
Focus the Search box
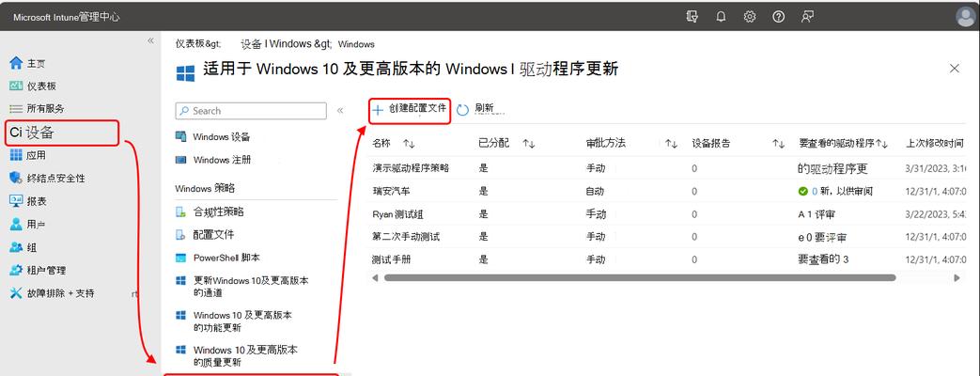click(x=251, y=111)
